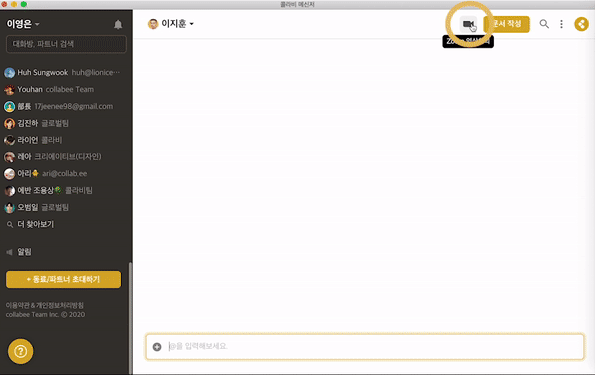Click the speaker icon beside 알림
595x375 pixels.
pos(9,252)
